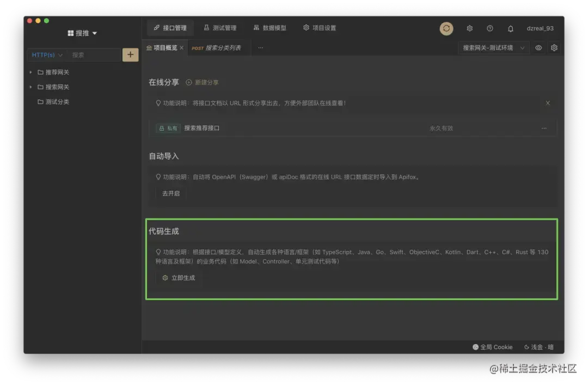Select the 推荐网关 folder
Screen dimensions: 588x385
(x=53, y=72)
